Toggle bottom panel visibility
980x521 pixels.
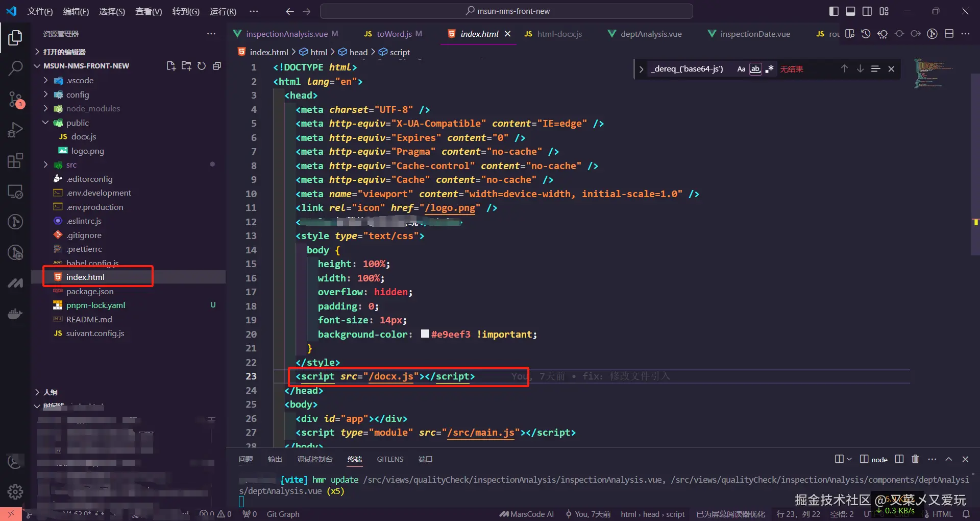850,11
